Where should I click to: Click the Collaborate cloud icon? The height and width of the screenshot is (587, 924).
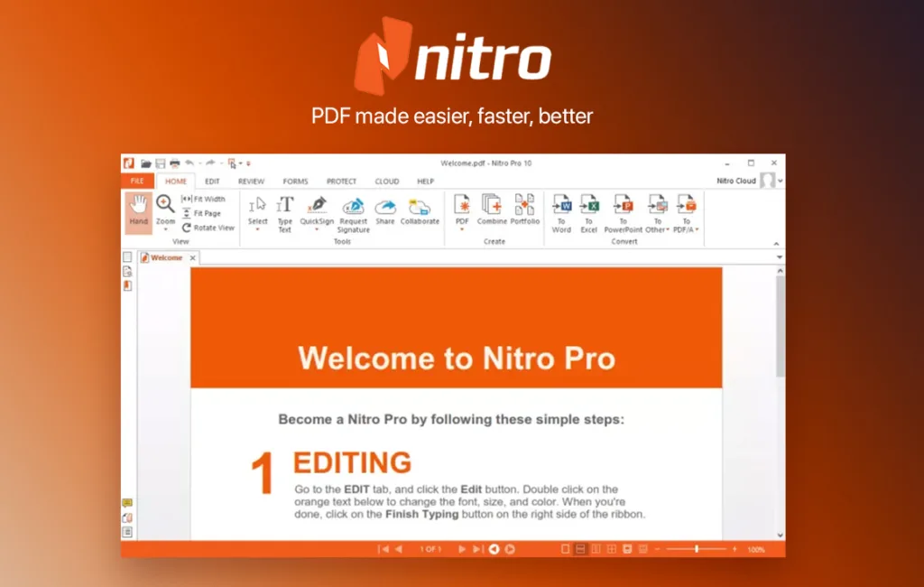tap(419, 206)
